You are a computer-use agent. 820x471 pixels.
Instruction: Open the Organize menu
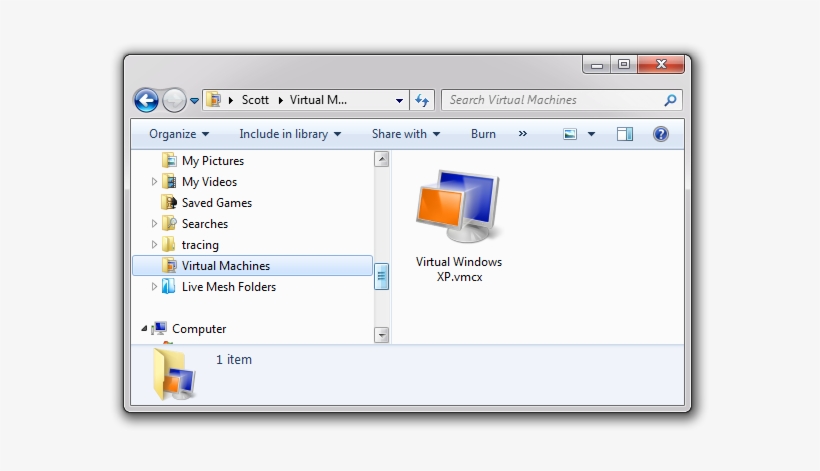(179, 134)
